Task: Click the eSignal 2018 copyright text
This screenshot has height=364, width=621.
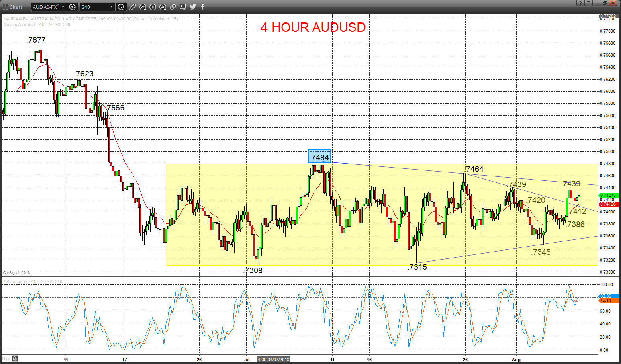Action: tap(17, 273)
